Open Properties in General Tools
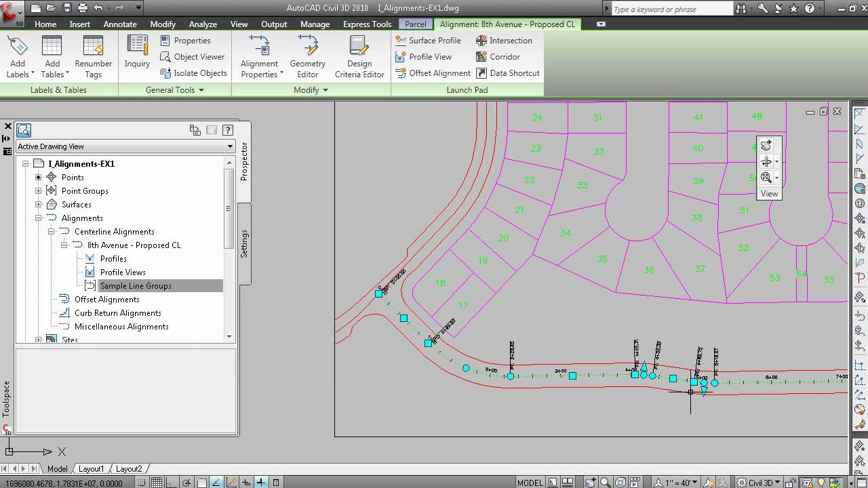The width and height of the screenshot is (868, 488). (x=185, y=41)
